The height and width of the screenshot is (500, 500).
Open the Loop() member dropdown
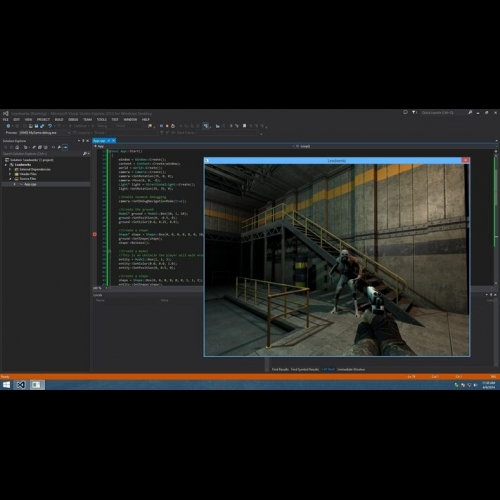(395, 146)
